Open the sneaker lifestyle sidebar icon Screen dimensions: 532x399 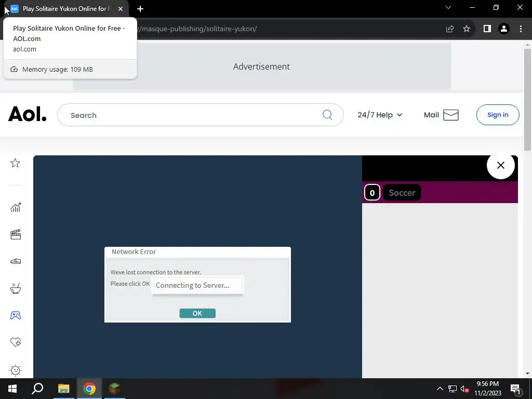[x=16, y=261]
